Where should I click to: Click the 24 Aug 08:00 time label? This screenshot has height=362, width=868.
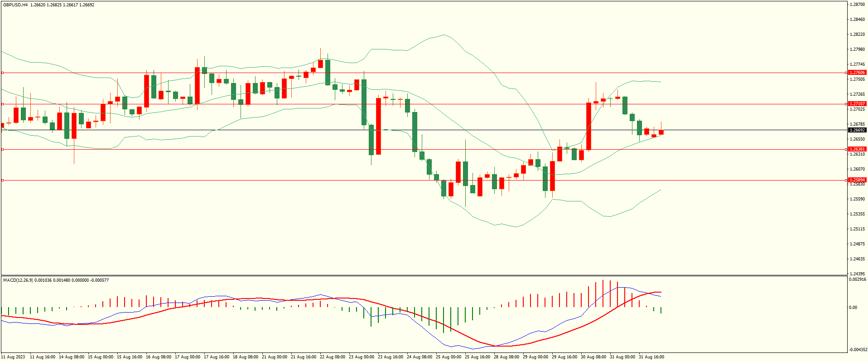(420, 357)
